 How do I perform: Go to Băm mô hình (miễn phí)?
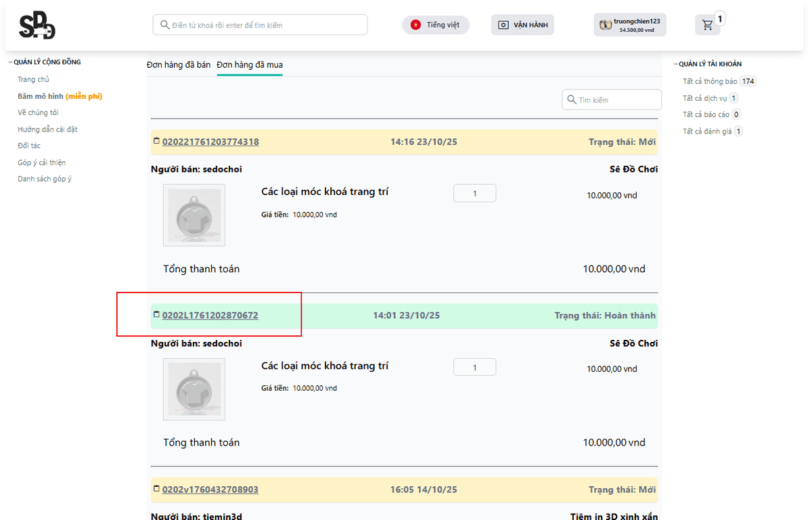coord(60,96)
